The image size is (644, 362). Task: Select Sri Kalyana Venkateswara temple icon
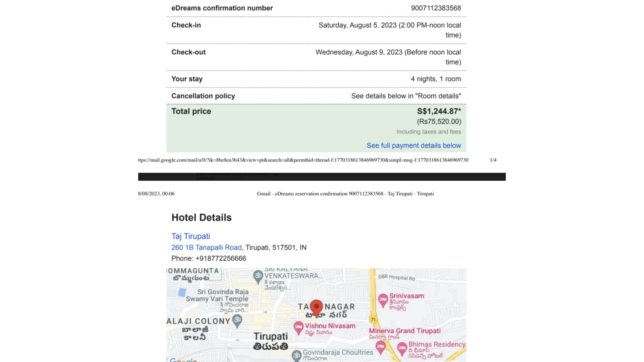pos(258,277)
